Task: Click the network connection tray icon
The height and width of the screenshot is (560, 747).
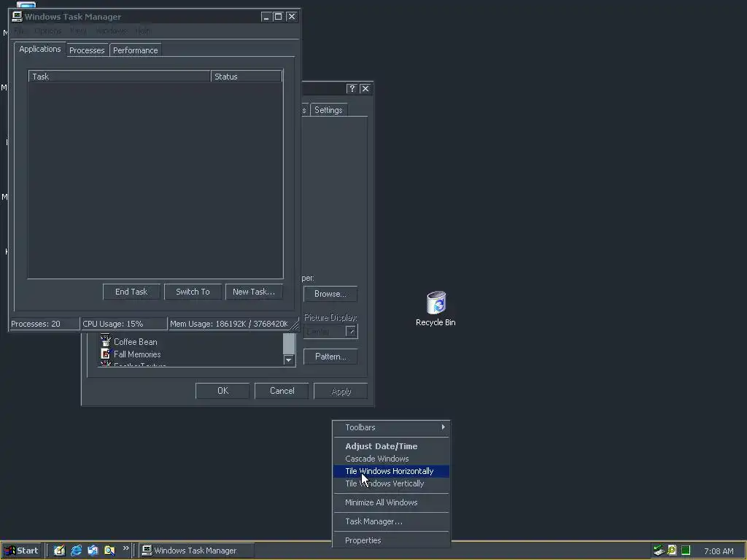Action: (659, 551)
